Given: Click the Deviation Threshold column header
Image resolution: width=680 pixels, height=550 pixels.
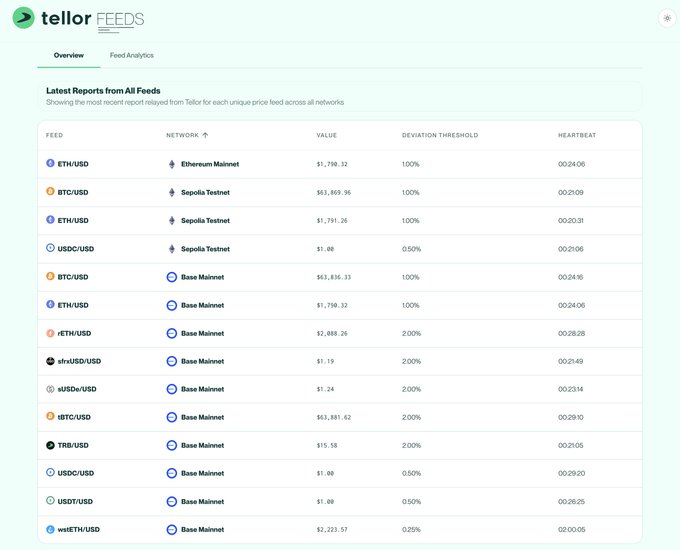Looking at the screenshot, I should [440, 135].
